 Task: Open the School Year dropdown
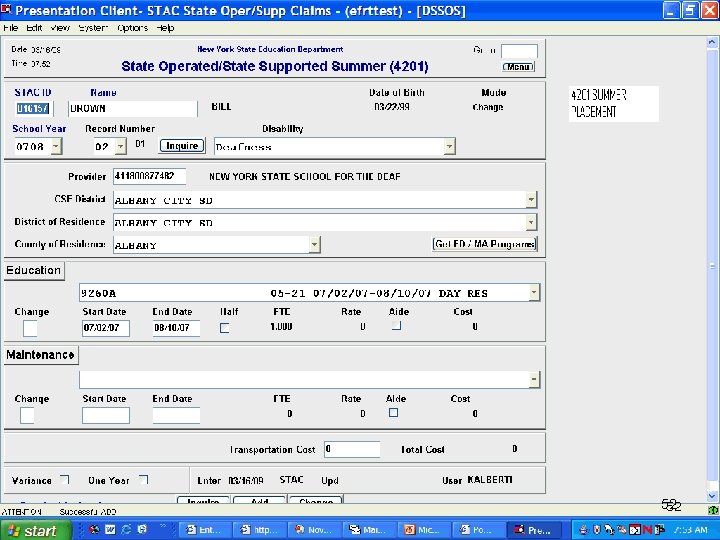(x=56, y=146)
